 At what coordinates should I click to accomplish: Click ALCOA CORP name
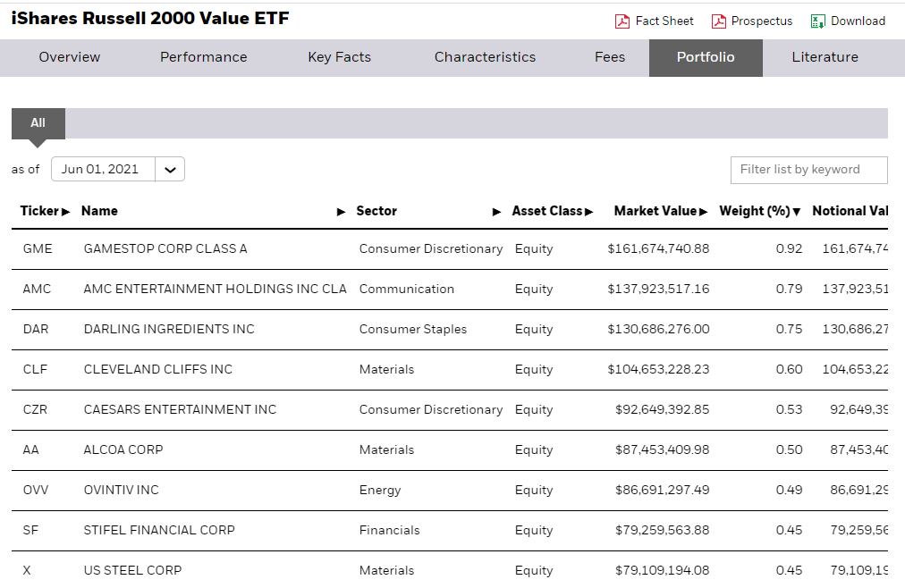(123, 450)
